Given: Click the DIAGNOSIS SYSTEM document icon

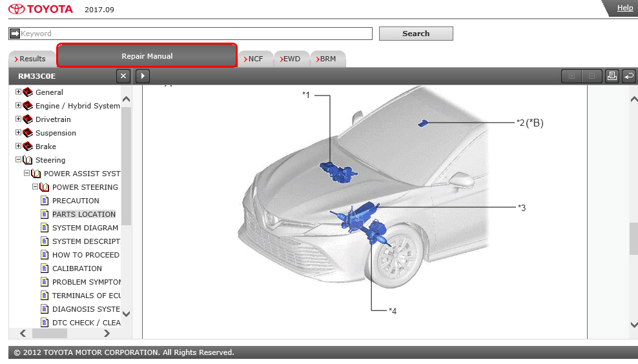Looking at the screenshot, I should pyautogui.click(x=45, y=309).
